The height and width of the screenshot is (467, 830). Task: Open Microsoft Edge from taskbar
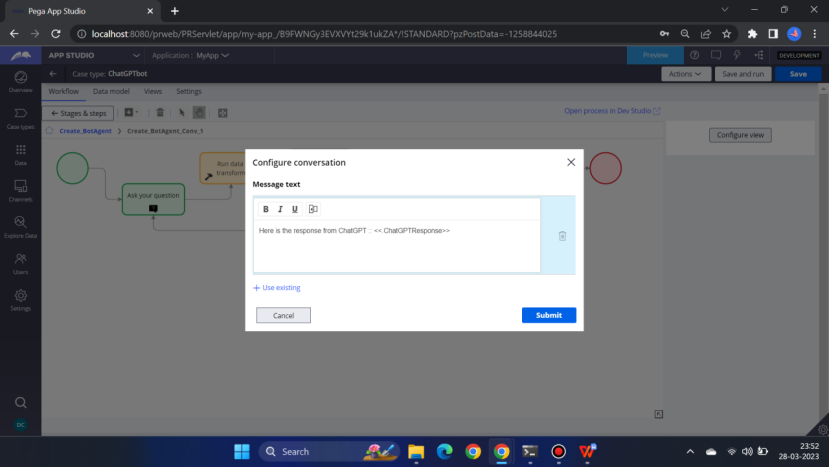[445, 452]
